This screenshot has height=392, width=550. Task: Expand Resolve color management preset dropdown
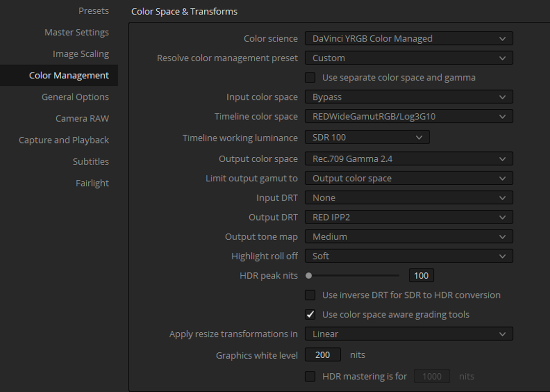[409, 58]
